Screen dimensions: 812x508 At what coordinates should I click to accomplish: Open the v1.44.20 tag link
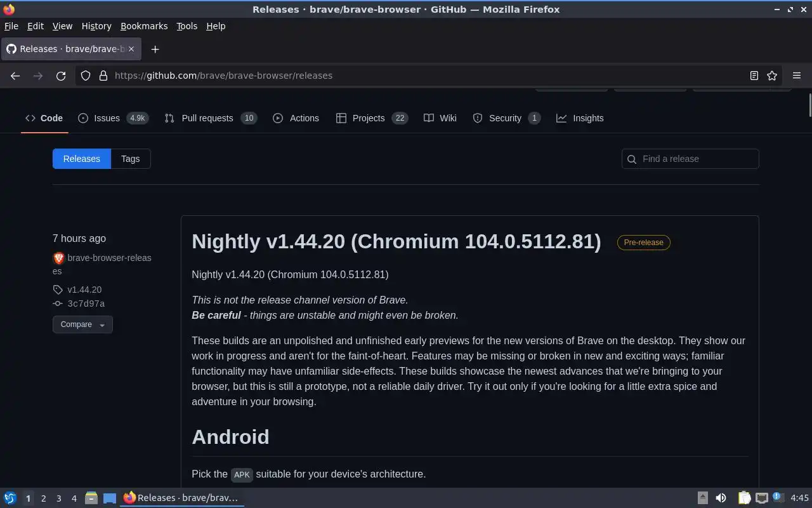click(84, 290)
